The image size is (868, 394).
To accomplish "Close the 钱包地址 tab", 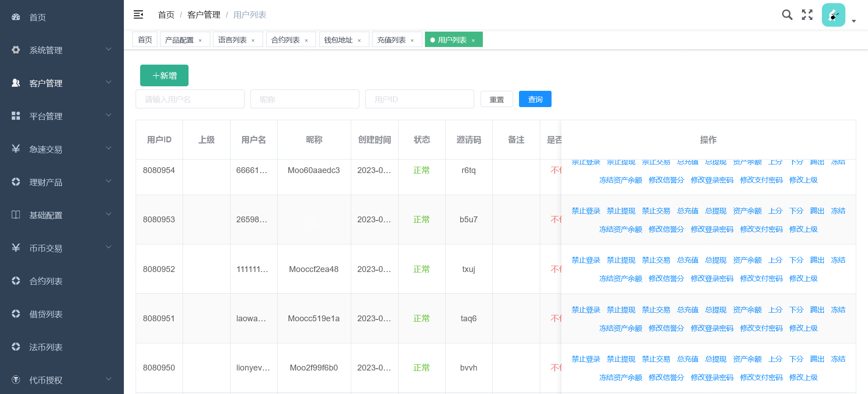I will click(359, 41).
